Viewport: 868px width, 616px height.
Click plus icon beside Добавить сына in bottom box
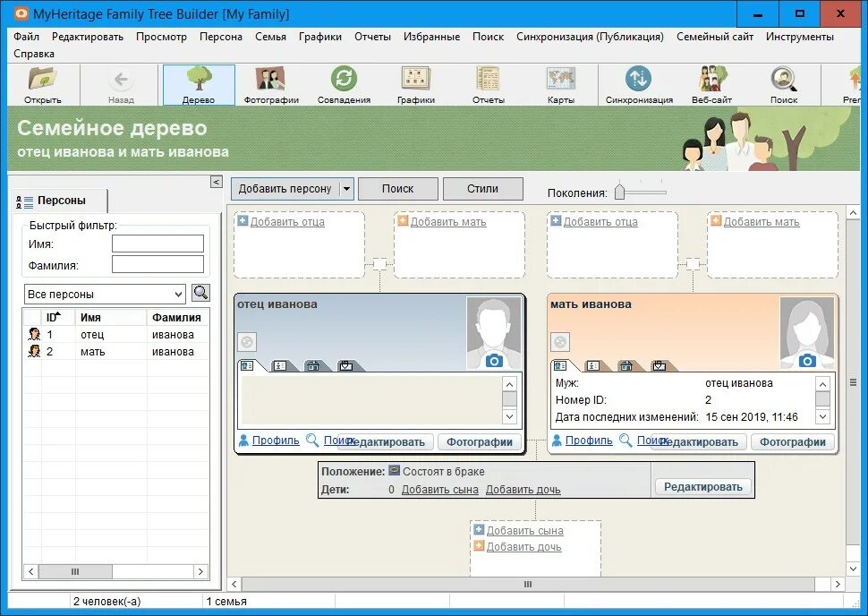480,529
